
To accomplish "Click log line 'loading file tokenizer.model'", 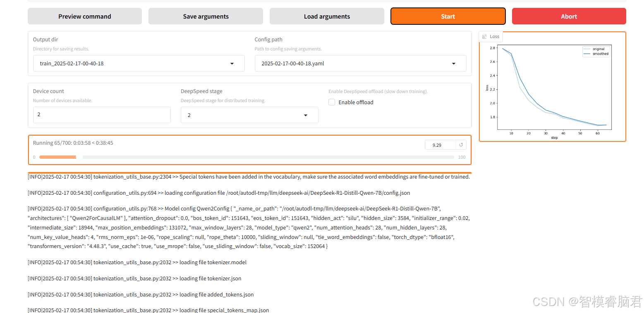I will (x=137, y=262).
